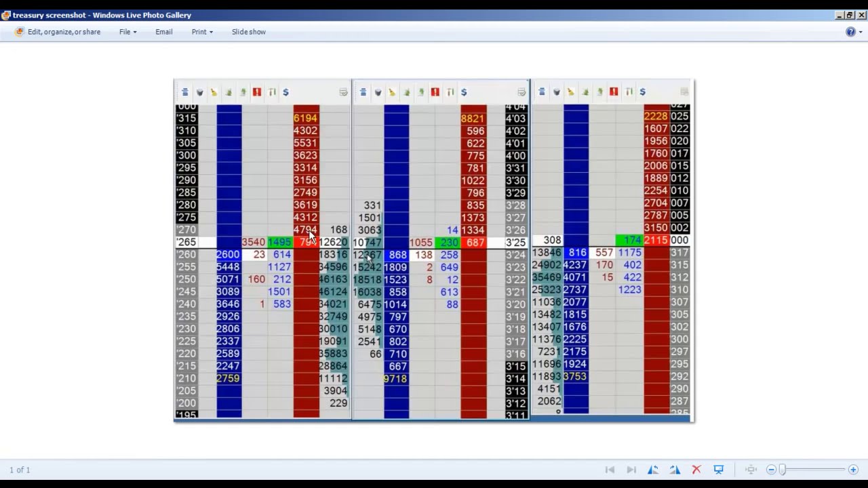The height and width of the screenshot is (488, 868).
Task: Click the '1 of 1' counter text
Action: [x=20, y=470]
